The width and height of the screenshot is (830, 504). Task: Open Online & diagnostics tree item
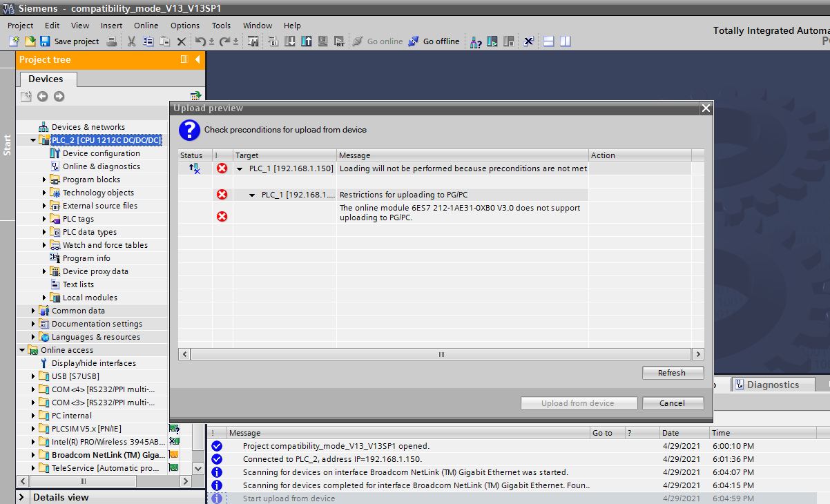coord(102,166)
